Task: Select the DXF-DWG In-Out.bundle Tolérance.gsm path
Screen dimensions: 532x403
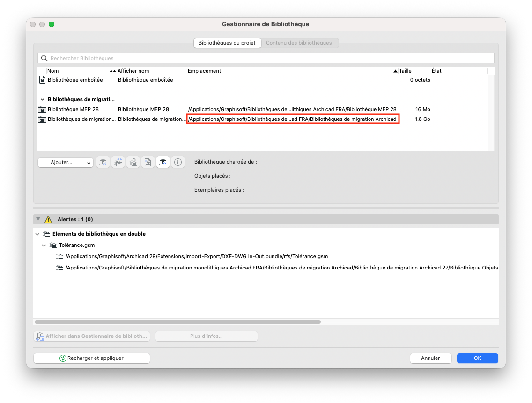Action: pyautogui.click(x=196, y=256)
